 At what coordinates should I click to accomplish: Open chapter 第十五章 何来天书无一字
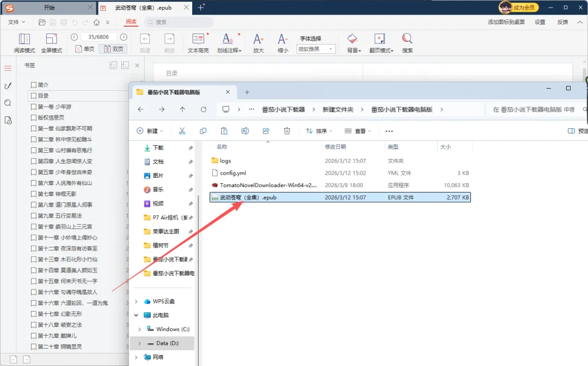pyautogui.click(x=68, y=281)
